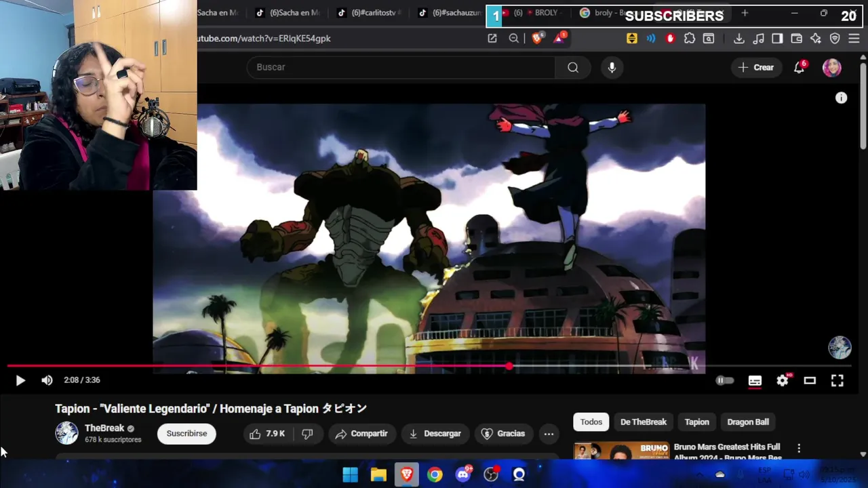This screenshot has height=488, width=868.
Task: Open TheBreak channel name link
Action: pyautogui.click(x=104, y=428)
